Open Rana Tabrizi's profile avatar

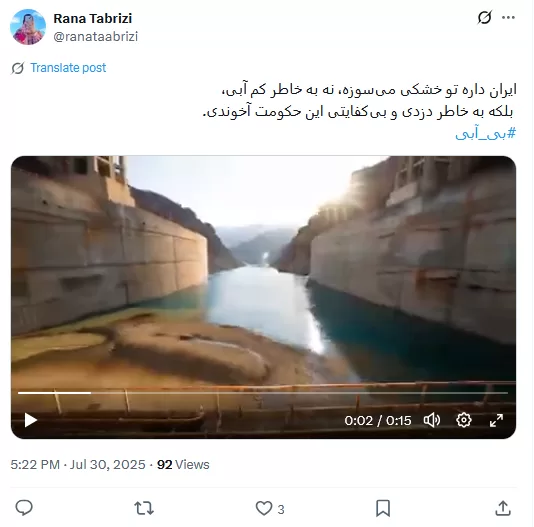tap(28, 27)
